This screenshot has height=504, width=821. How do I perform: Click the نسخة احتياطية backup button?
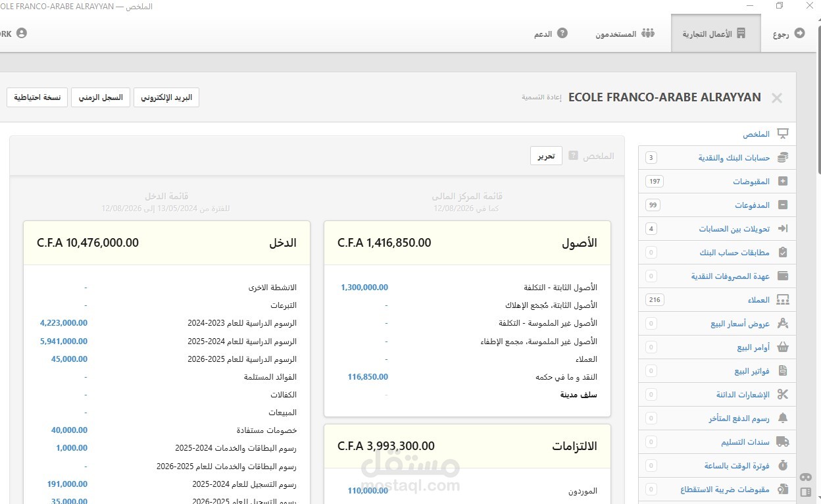pos(37,97)
